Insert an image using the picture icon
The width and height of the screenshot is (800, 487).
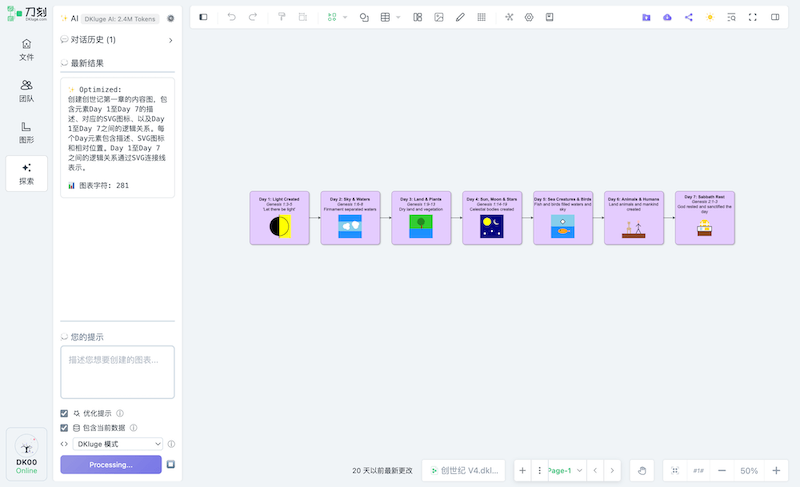pos(439,17)
